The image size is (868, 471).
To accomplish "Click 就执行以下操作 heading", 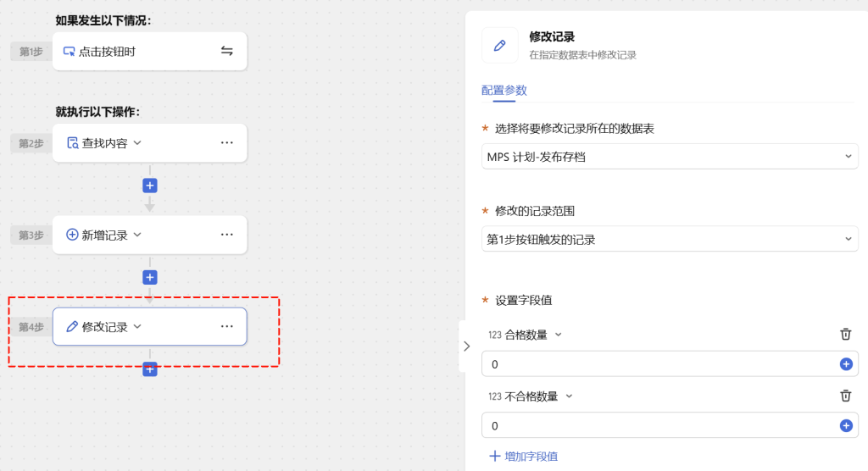I will point(98,112).
